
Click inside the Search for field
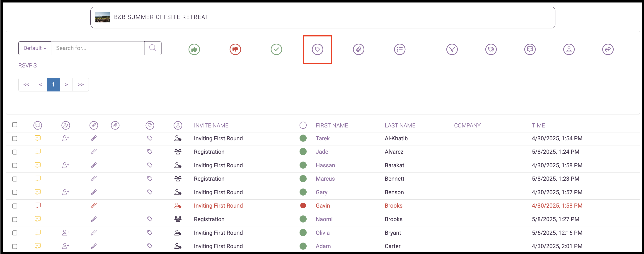97,48
